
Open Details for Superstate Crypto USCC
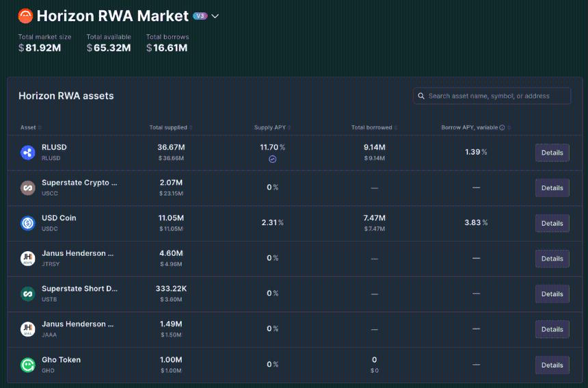click(552, 188)
